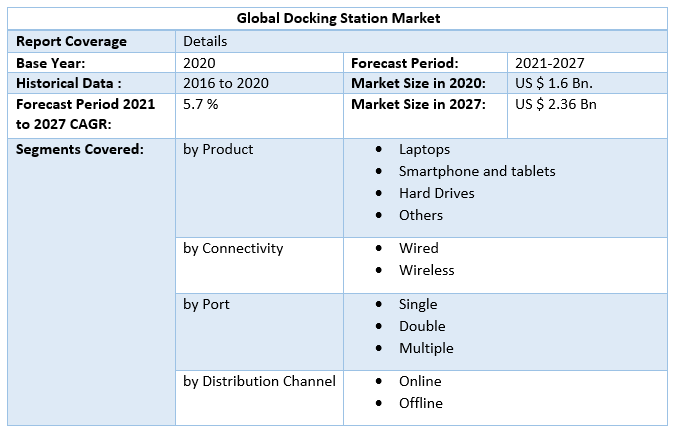Click the Multiple port bullet item
The height and width of the screenshot is (433, 675).
[x=426, y=348]
